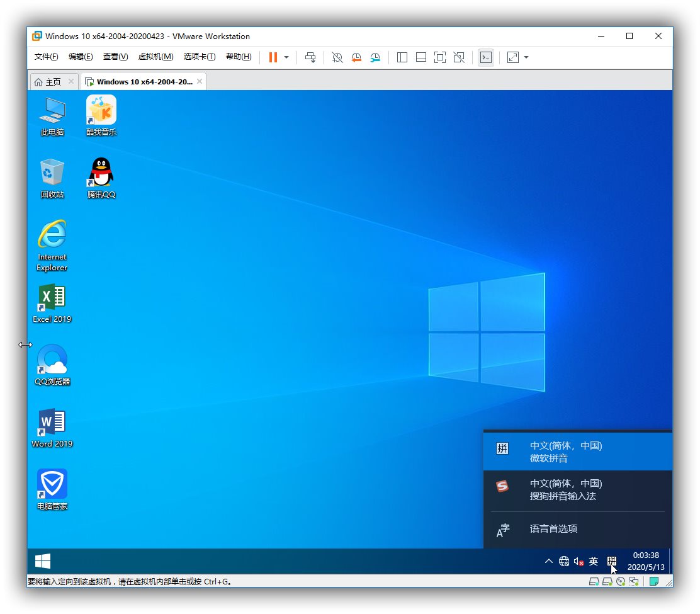Click the green message log note icon
The width and height of the screenshot is (700, 614).
coord(654,581)
